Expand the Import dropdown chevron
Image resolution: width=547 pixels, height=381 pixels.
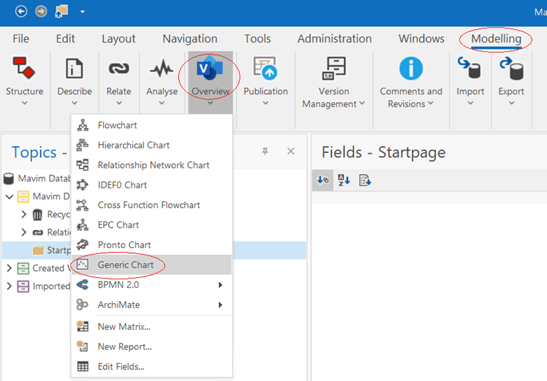[470, 103]
